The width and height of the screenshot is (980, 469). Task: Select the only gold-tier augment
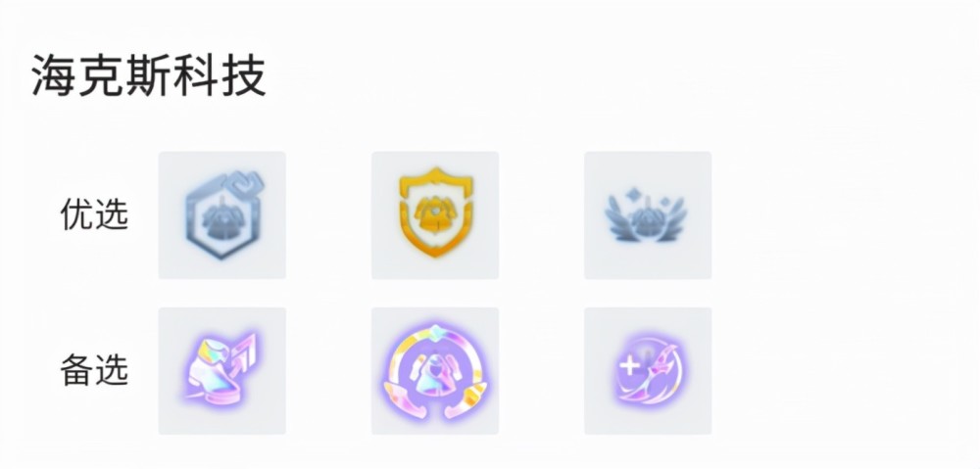436,212
